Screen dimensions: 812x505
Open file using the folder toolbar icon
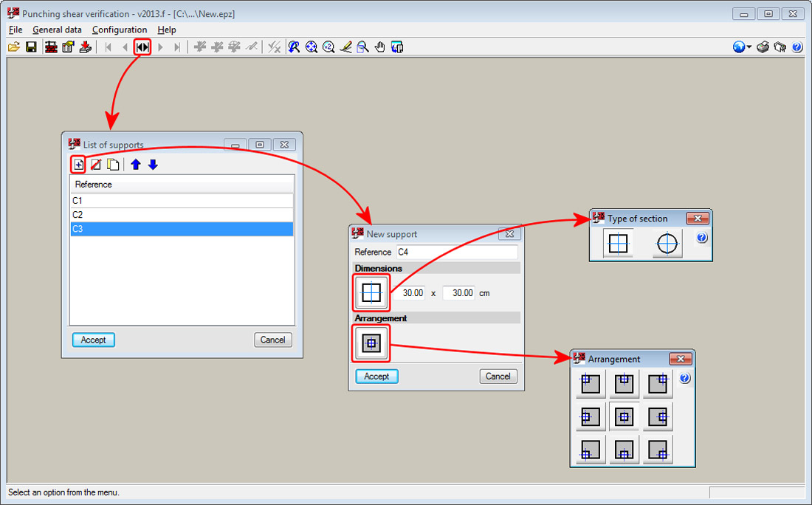pyautogui.click(x=14, y=47)
